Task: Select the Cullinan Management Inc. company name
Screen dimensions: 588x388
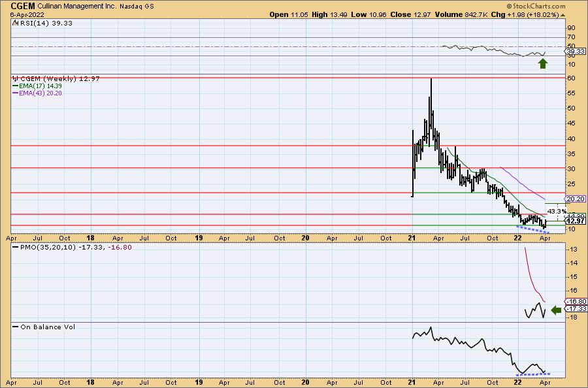Action: [77, 7]
